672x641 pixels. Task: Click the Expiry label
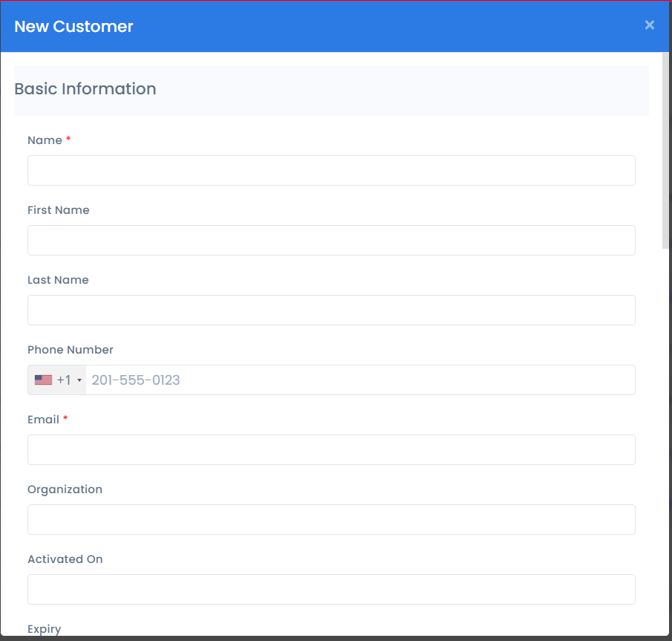[x=44, y=629]
